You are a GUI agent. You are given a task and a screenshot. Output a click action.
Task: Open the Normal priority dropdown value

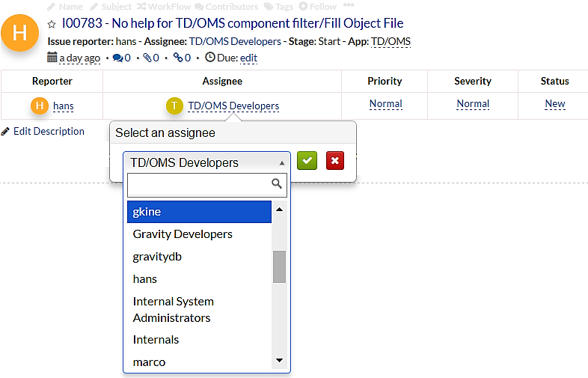(x=385, y=104)
